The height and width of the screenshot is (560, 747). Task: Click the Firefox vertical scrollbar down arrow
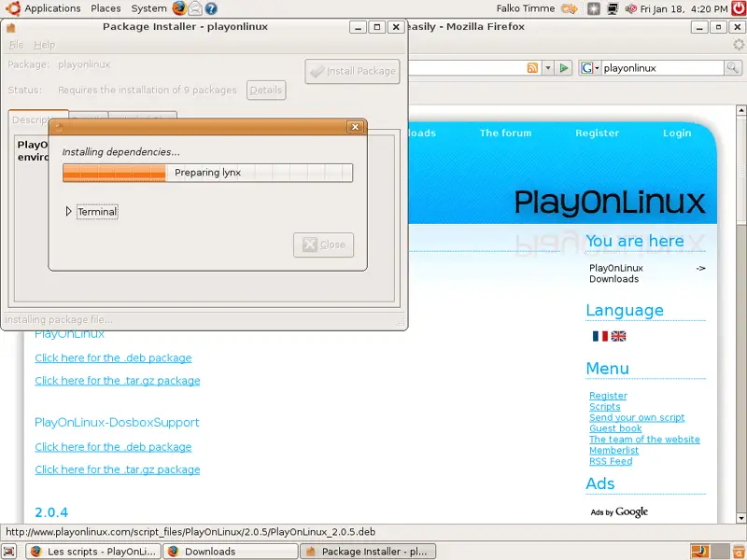point(740,518)
